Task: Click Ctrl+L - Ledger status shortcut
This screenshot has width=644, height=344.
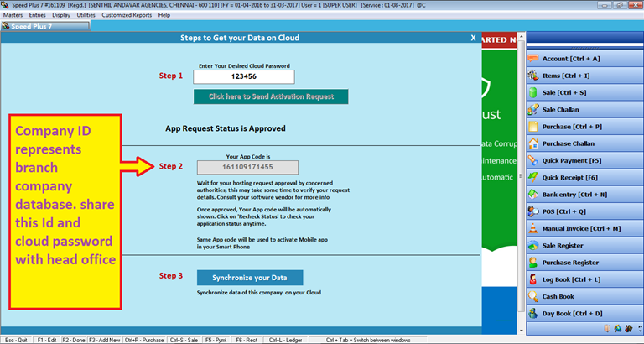Action: point(285,341)
